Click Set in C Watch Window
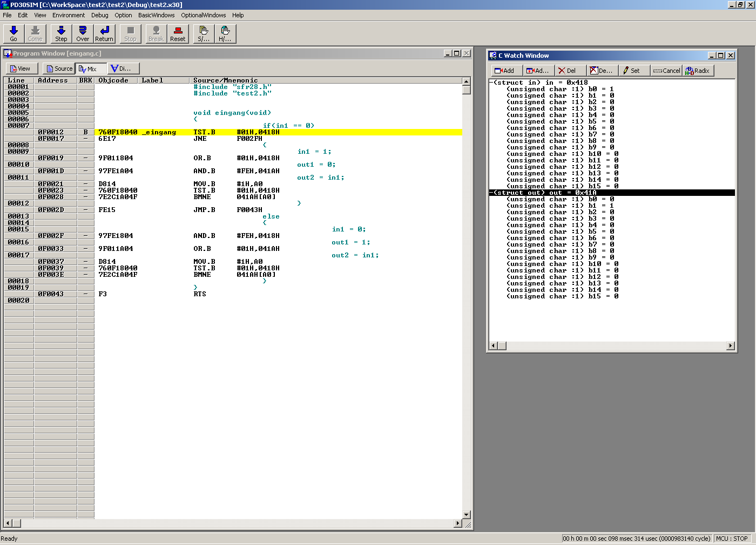Image resolution: width=756 pixels, height=545 pixels. (x=634, y=71)
